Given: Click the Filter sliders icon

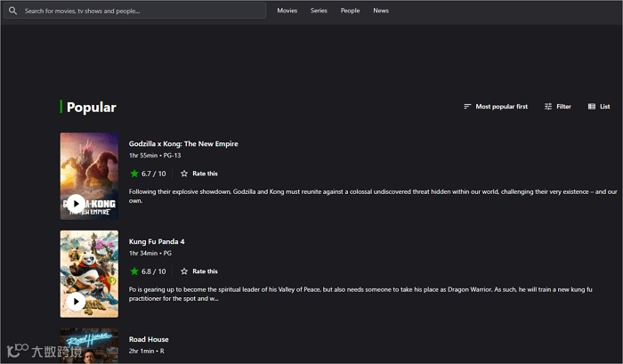Looking at the screenshot, I should coord(548,107).
